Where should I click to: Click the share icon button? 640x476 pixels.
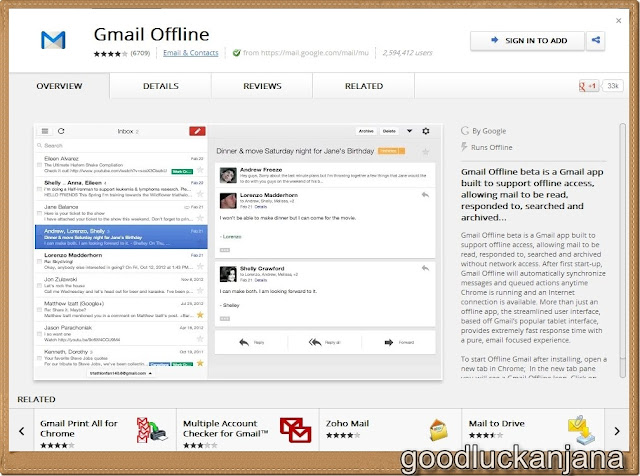click(596, 40)
